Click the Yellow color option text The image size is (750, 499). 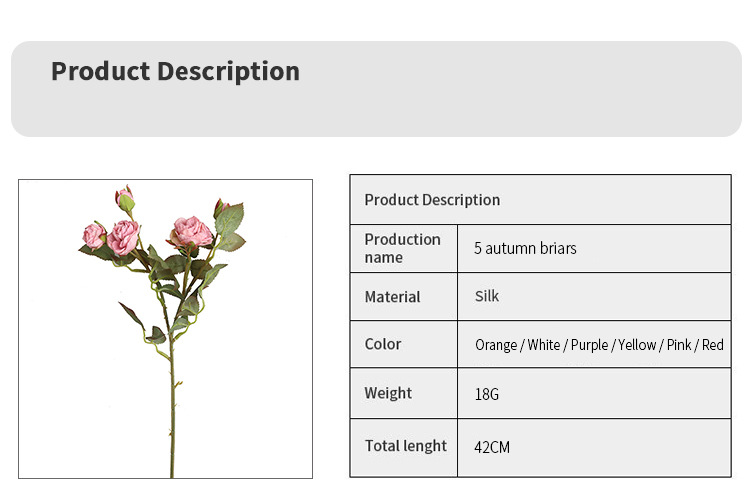(x=637, y=345)
